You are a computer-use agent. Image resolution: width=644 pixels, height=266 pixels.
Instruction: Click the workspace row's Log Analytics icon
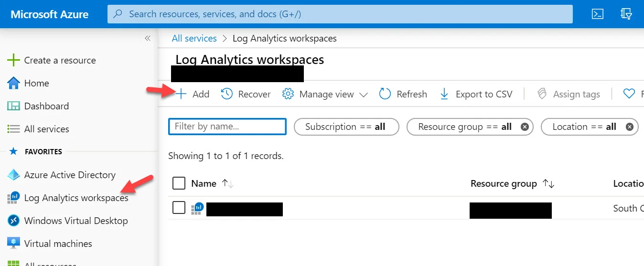(197, 208)
